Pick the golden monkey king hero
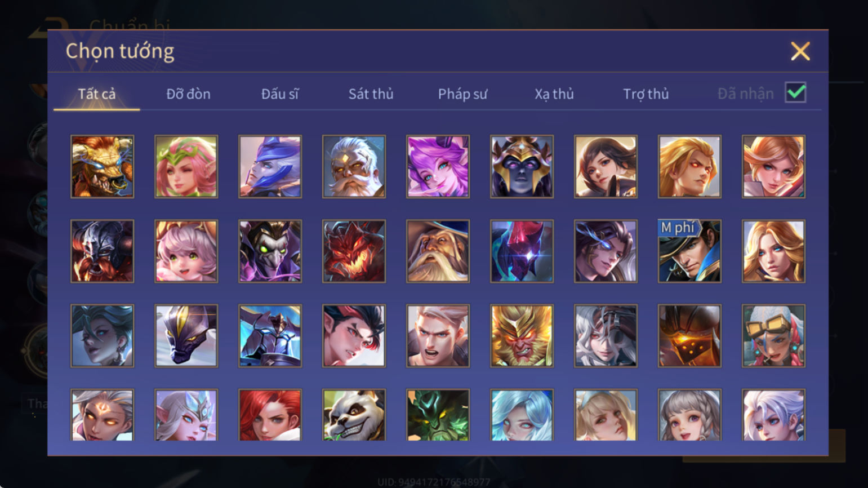The width and height of the screenshot is (868, 488). [x=522, y=336]
